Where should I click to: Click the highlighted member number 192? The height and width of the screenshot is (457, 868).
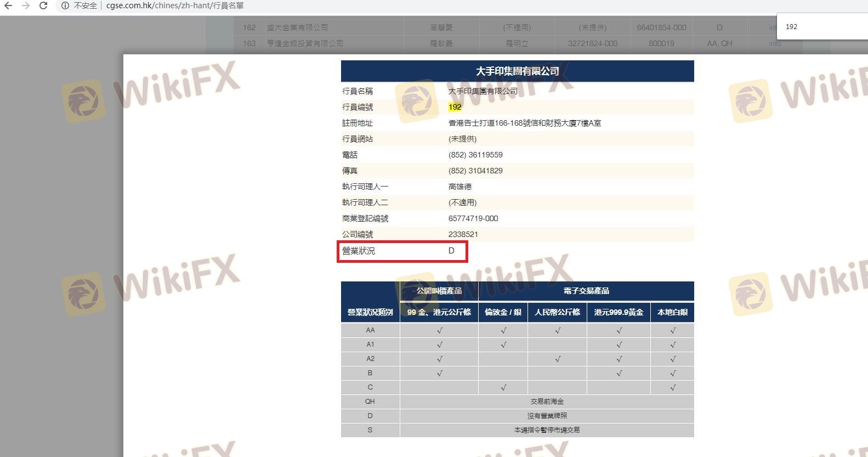[455, 107]
